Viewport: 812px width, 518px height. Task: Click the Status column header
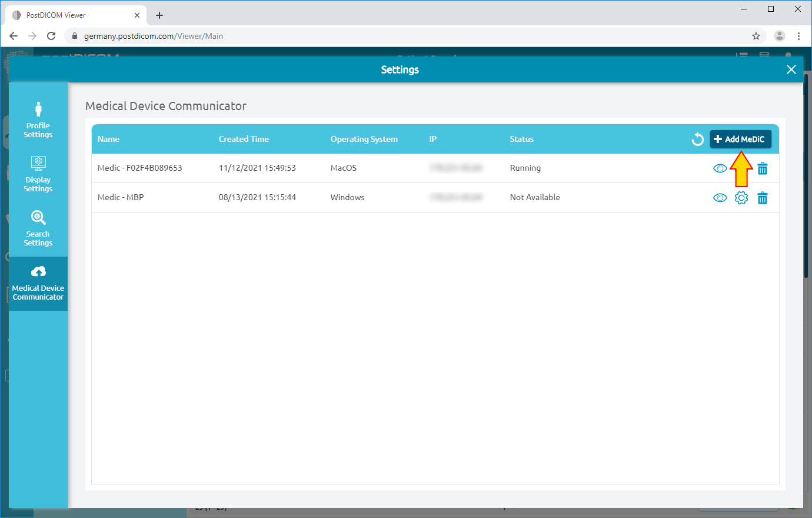521,139
